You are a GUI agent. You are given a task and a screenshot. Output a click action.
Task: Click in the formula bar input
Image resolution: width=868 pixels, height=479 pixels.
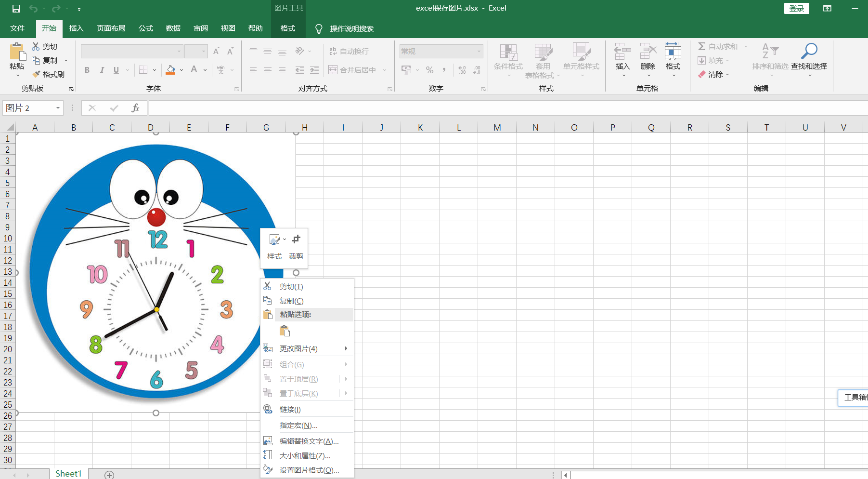pos(508,108)
